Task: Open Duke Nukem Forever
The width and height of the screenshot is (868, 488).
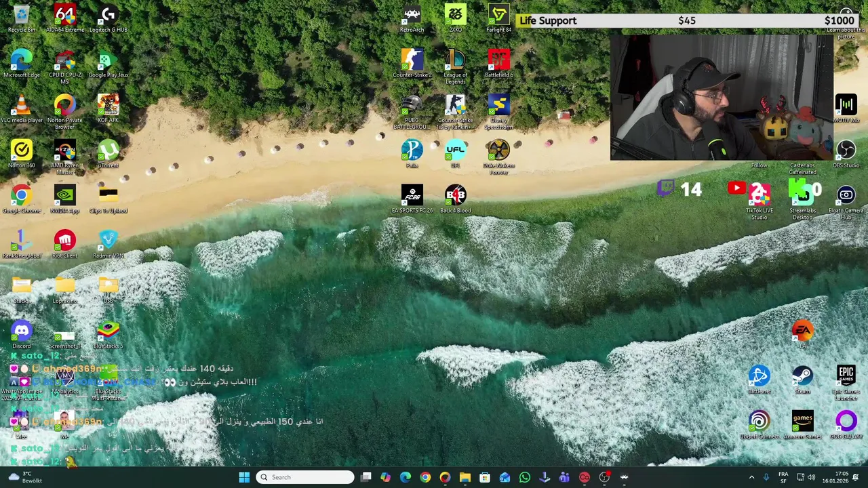Action: [x=498, y=158]
